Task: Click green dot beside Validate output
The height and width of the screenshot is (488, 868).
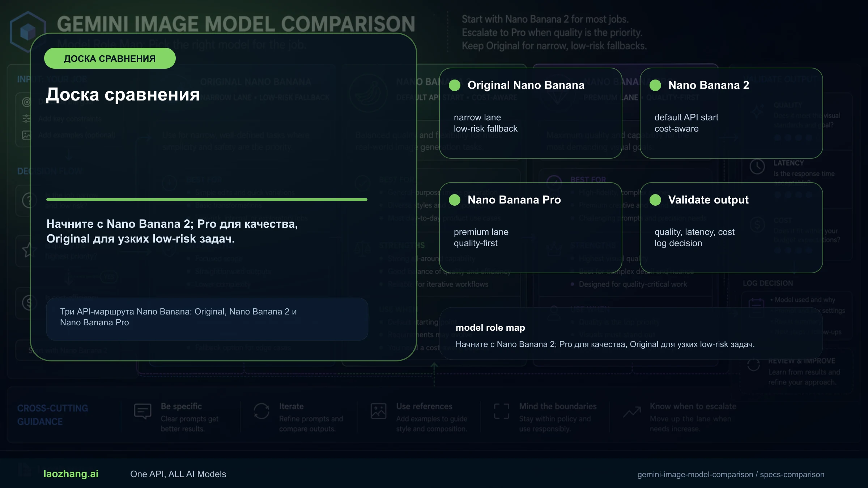Action: 655,200
